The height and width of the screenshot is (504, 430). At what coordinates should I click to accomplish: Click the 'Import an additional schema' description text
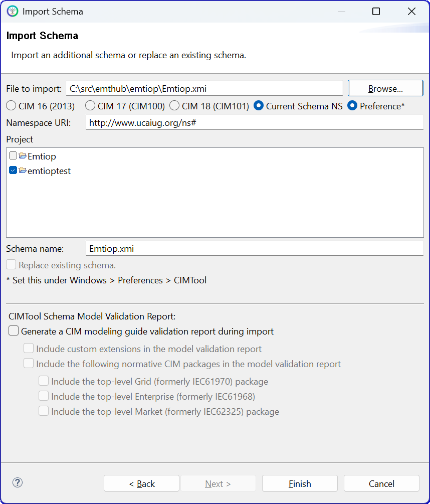[x=128, y=55]
